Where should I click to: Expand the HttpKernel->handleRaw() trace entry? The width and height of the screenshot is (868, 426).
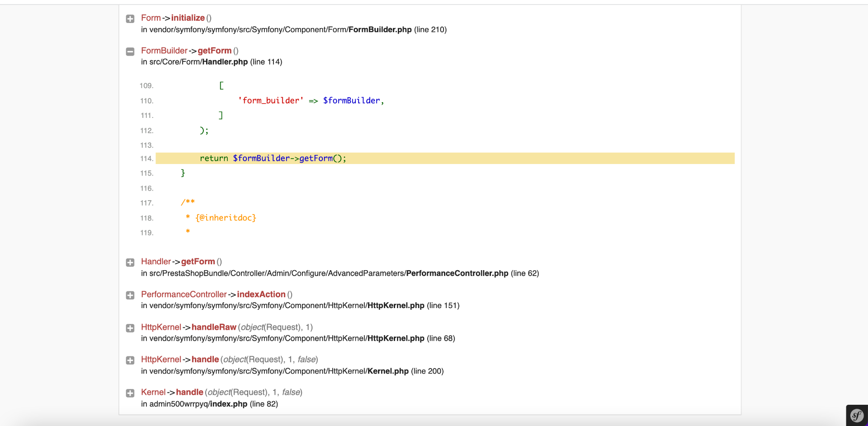pyautogui.click(x=130, y=328)
